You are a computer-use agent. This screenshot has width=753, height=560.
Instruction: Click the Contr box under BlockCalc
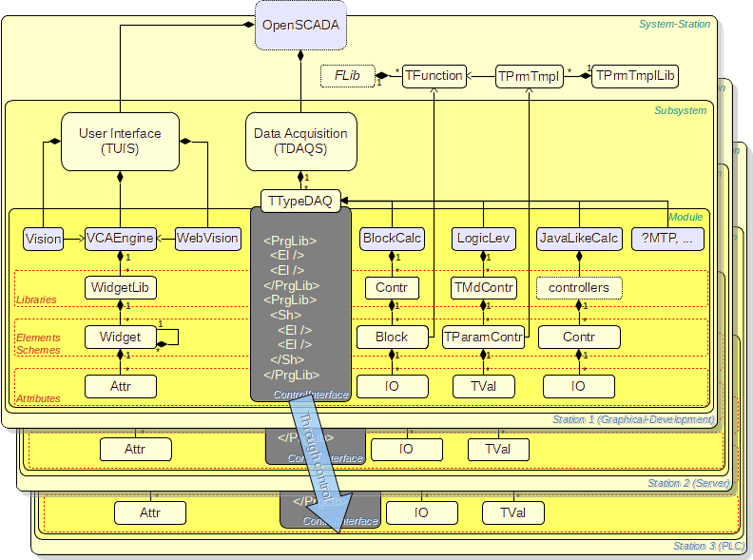(392, 288)
